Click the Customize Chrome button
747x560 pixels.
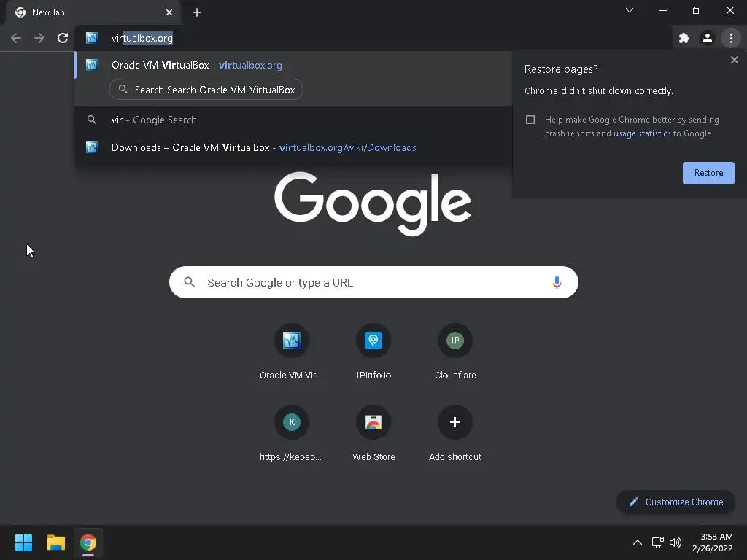coord(676,502)
